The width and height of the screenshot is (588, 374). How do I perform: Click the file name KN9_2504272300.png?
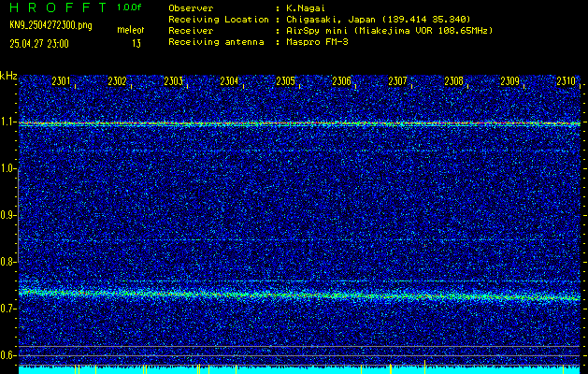tap(50, 26)
